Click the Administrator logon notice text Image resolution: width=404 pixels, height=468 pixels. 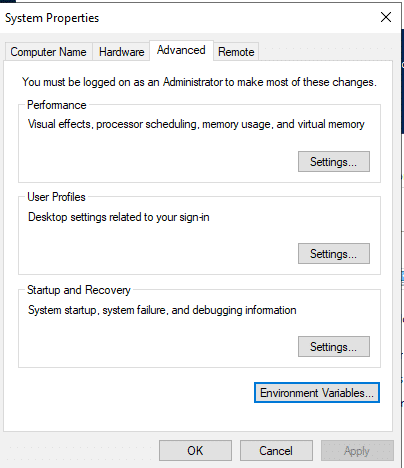pyautogui.click(x=199, y=82)
